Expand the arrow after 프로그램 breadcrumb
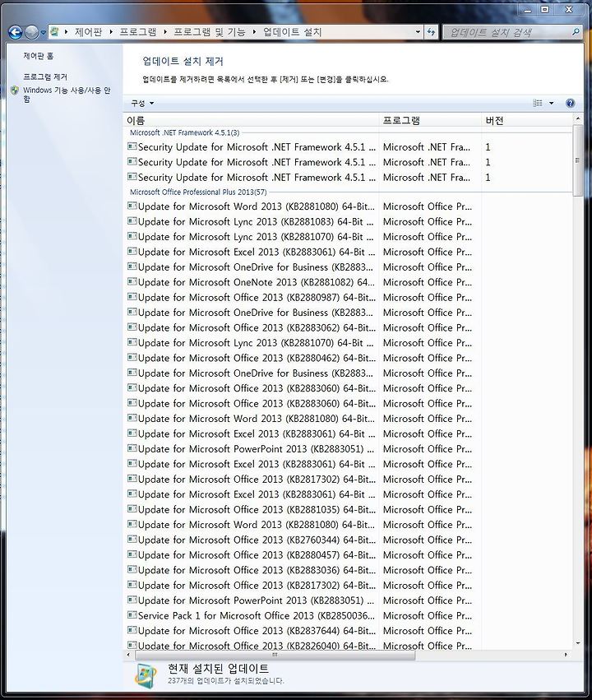Image resolution: width=592 pixels, height=700 pixels. (x=165, y=32)
